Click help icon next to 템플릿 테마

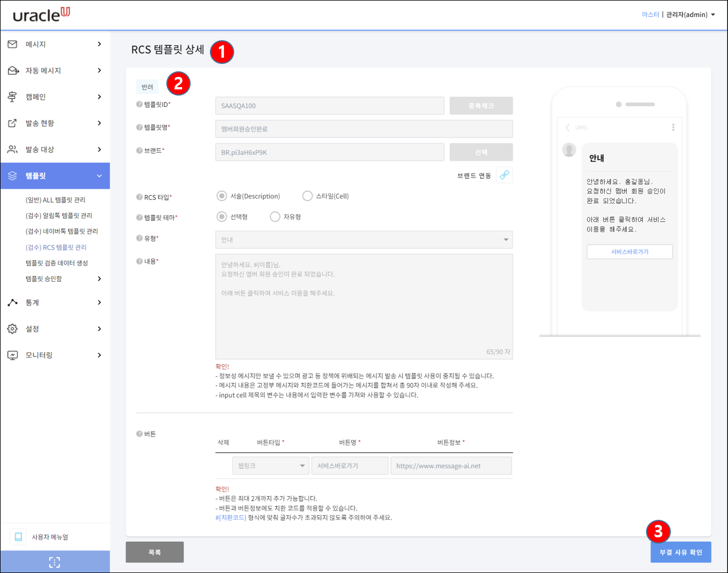tap(139, 217)
